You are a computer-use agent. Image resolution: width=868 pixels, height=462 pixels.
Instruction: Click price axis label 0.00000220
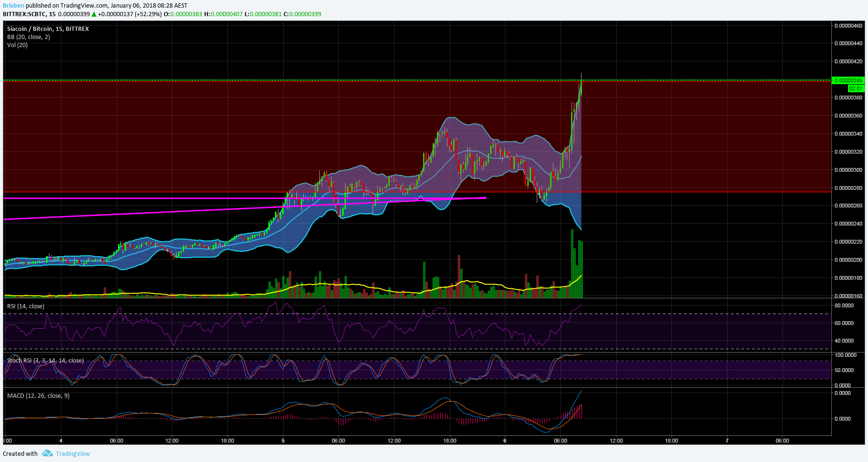(848, 242)
